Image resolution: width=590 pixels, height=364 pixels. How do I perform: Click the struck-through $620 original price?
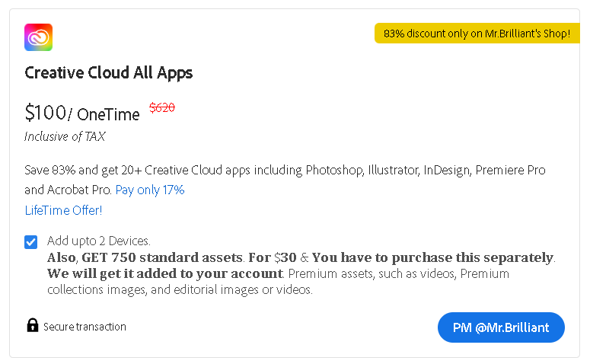pyautogui.click(x=162, y=107)
